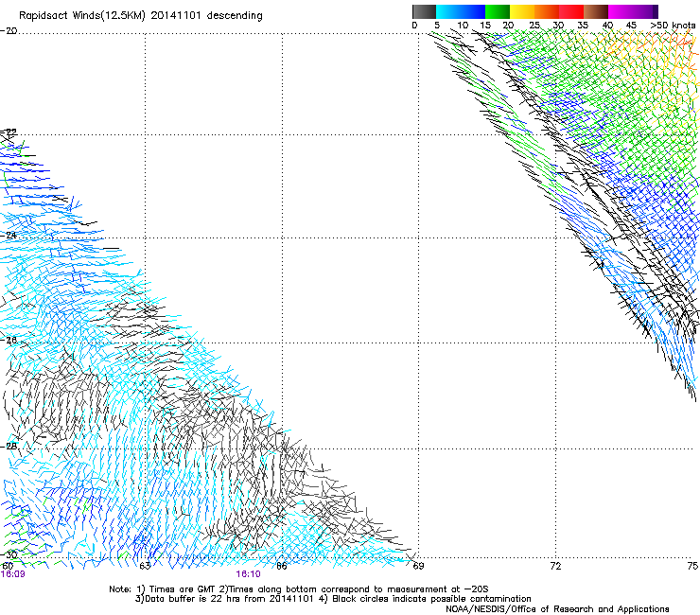This screenshot has height=615, width=700.
Task: Click the chart title 'Rapidscat Winds(12.5KM) 20141101 descending'
Action: click(141, 16)
